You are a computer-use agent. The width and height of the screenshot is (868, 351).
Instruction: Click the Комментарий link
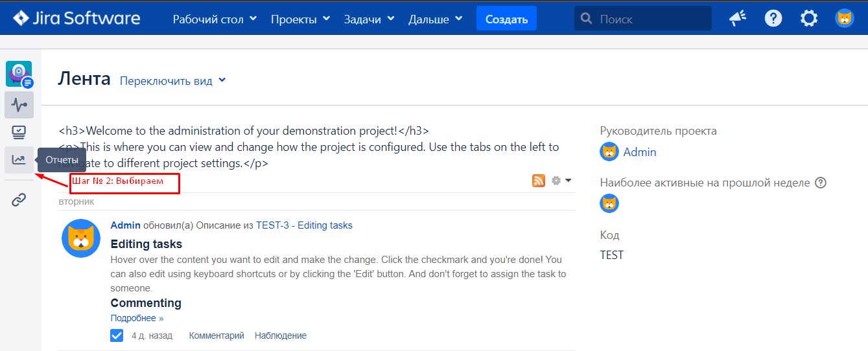click(x=217, y=335)
